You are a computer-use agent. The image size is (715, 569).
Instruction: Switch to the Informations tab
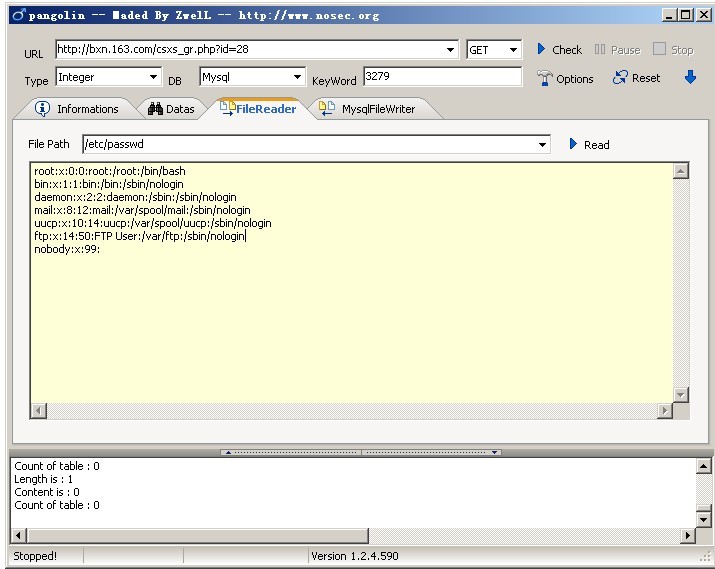click(77, 109)
